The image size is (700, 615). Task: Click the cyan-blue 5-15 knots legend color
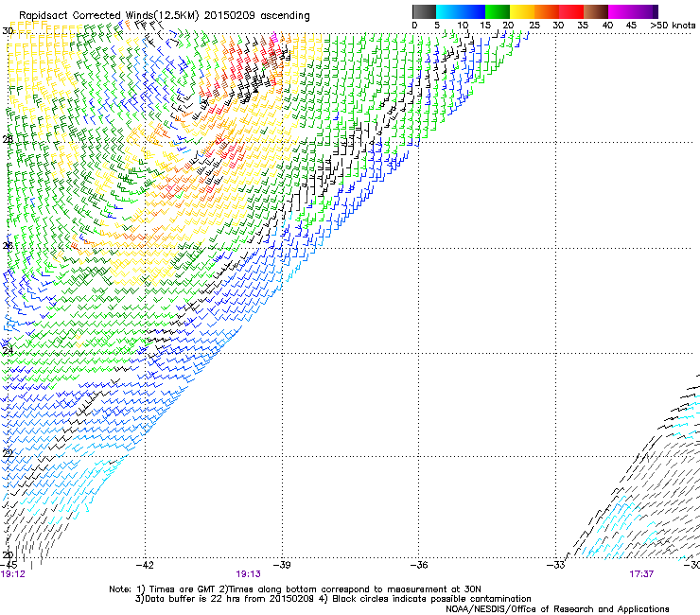(461, 11)
